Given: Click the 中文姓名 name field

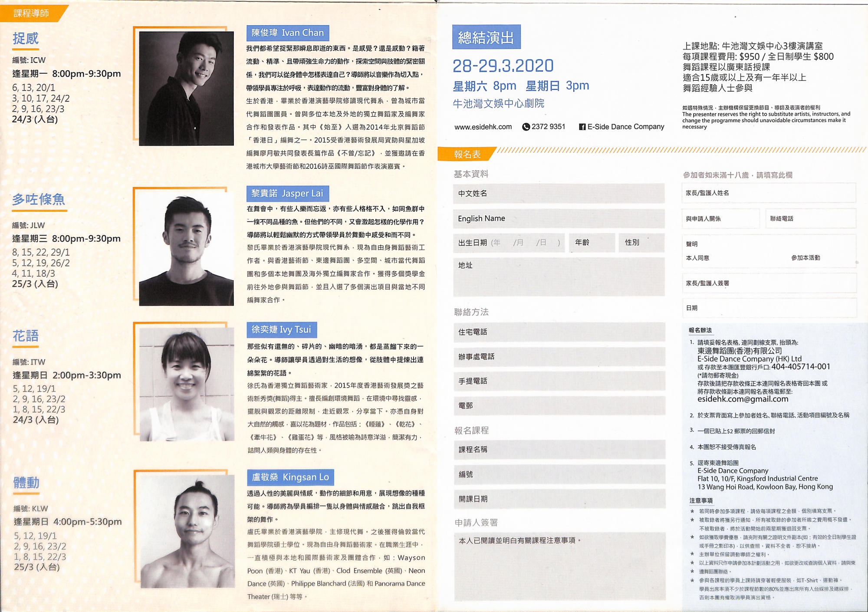Looking at the screenshot, I should coord(559,194).
